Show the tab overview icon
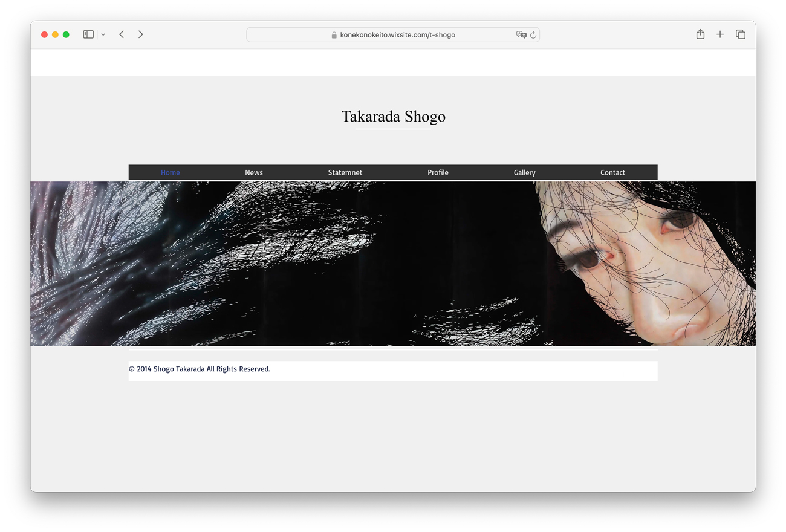 (741, 34)
